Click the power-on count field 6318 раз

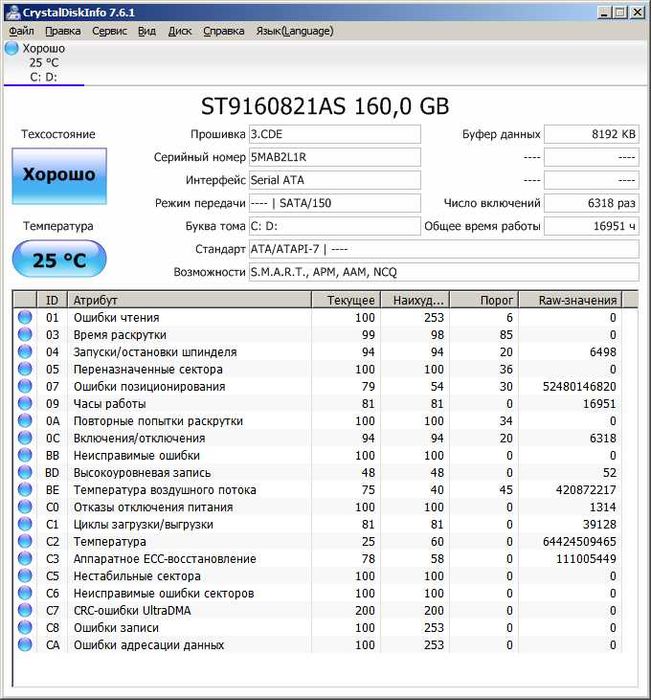pos(592,203)
